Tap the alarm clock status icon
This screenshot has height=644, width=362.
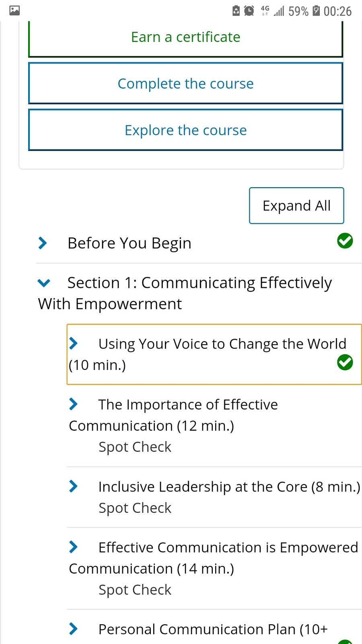click(x=249, y=11)
